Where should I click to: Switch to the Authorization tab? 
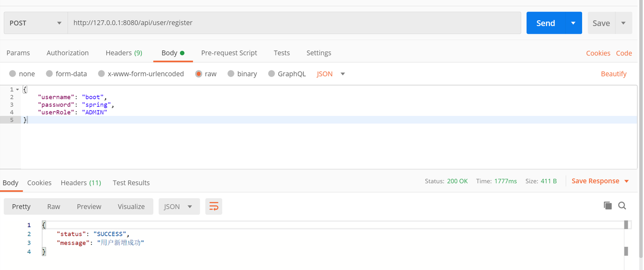coord(67,53)
